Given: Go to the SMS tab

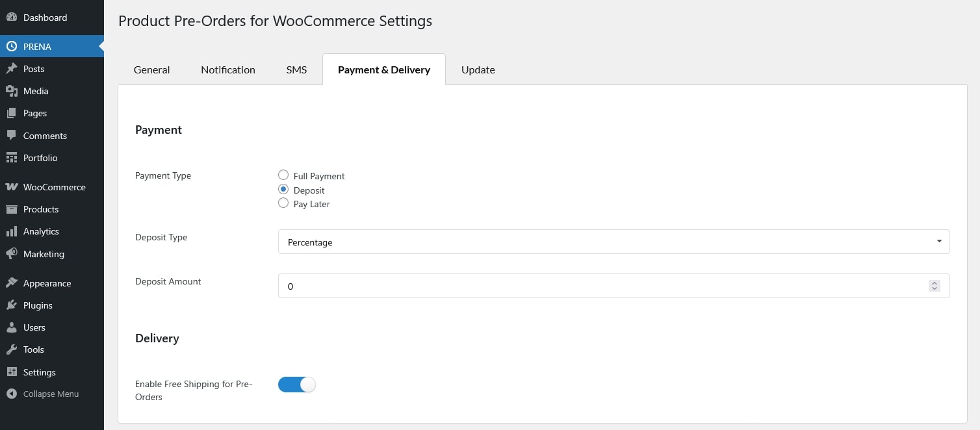Looking at the screenshot, I should pyautogui.click(x=296, y=70).
